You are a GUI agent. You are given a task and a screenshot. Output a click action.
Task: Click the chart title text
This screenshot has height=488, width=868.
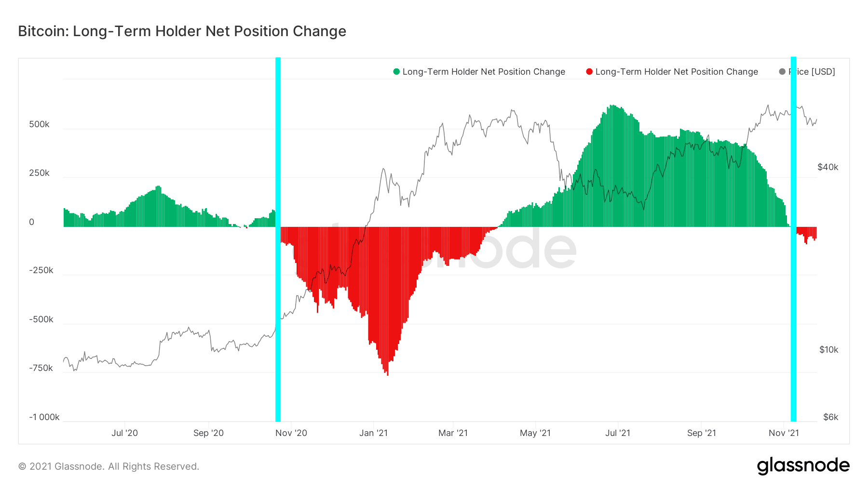pos(182,31)
